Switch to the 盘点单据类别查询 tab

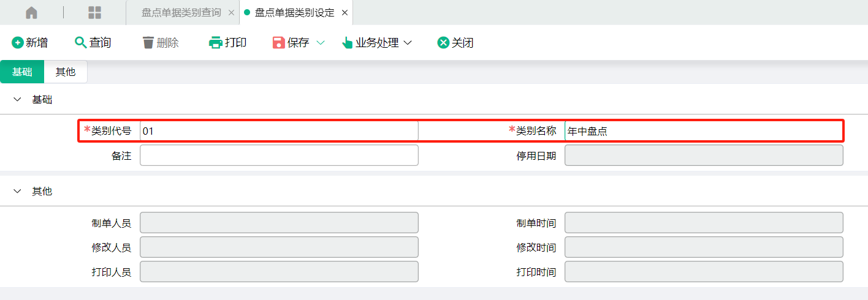click(x=181, y=12)
